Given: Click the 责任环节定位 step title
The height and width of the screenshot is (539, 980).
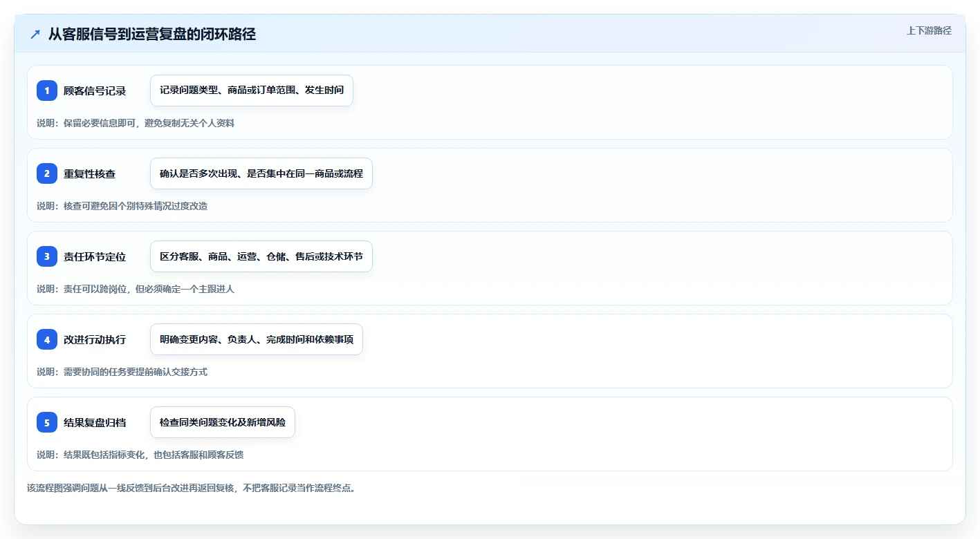Looking at the screenshot, I should pyautogui.click(x=95, y=256).
